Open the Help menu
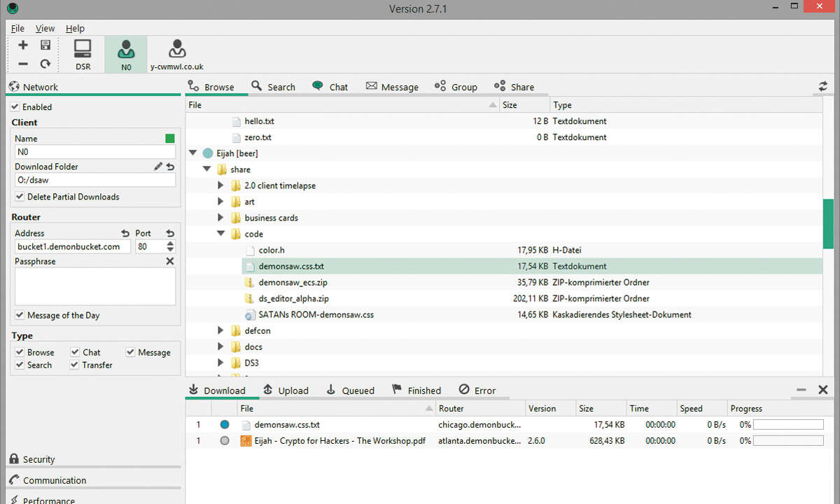 coord(75,28)
